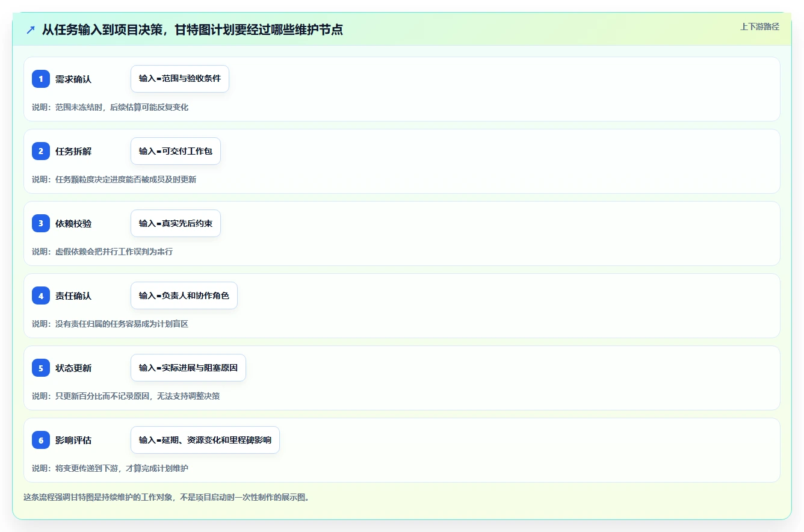Click the 责任确认 step title

coord(73,295)
